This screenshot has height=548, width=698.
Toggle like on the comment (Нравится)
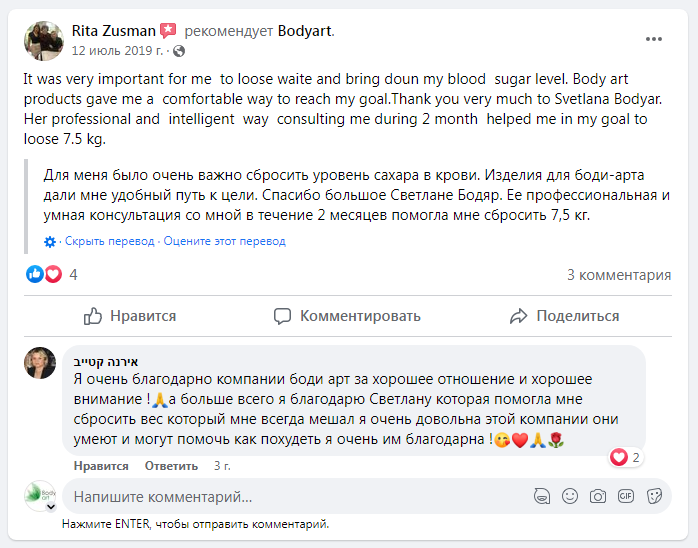pyautogui.click(x=100, y=466)
